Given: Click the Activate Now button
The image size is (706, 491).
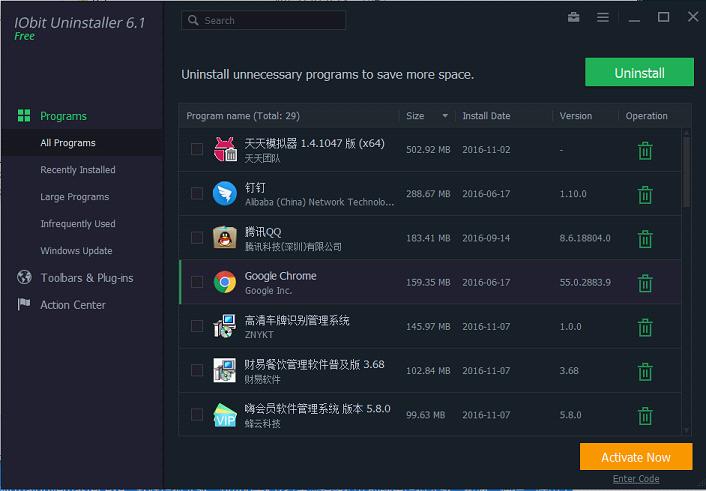Looking at the screenshot, I should tap(636, 457).
